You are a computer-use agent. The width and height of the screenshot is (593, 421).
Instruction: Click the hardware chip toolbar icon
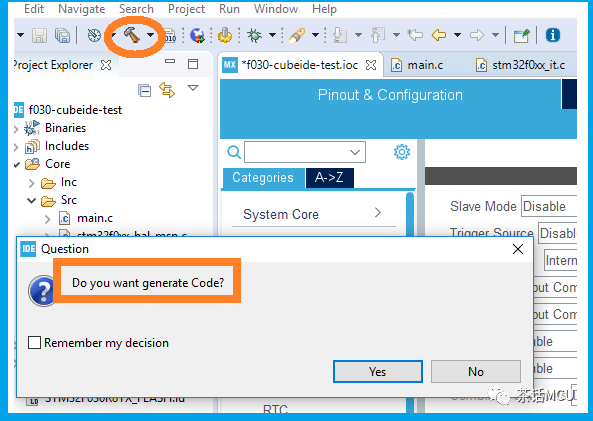pos(225,35)
